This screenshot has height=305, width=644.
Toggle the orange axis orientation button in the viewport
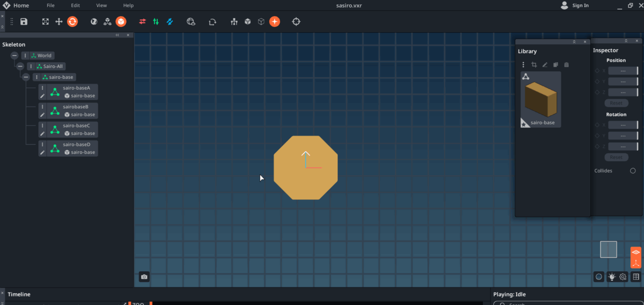635,263
